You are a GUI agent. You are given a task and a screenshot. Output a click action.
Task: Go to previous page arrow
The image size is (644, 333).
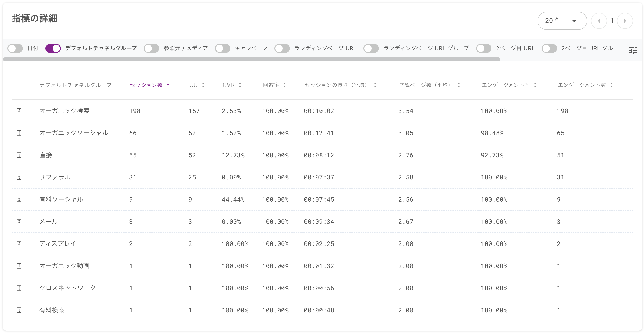point(599,21)
